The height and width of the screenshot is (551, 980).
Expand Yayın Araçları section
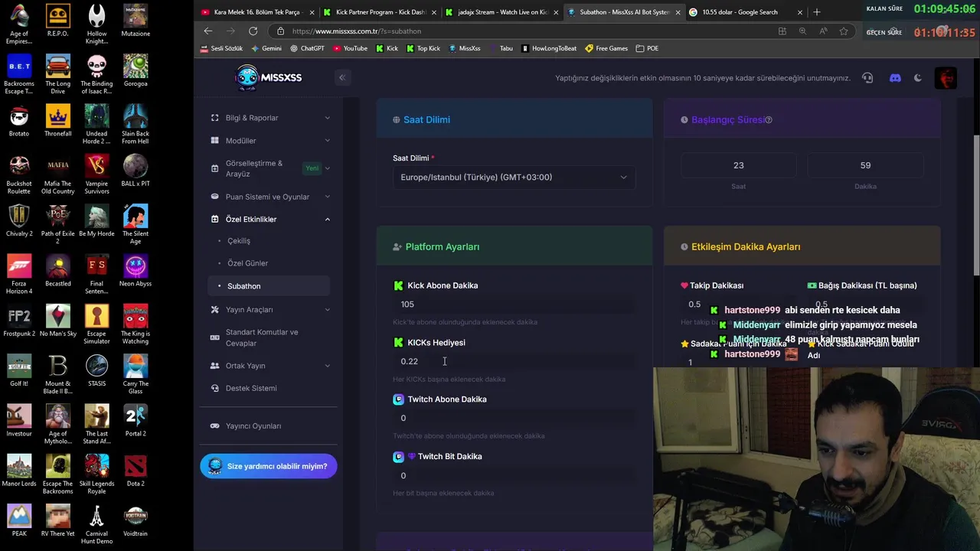pyautogui.click(x=269, y=309)
